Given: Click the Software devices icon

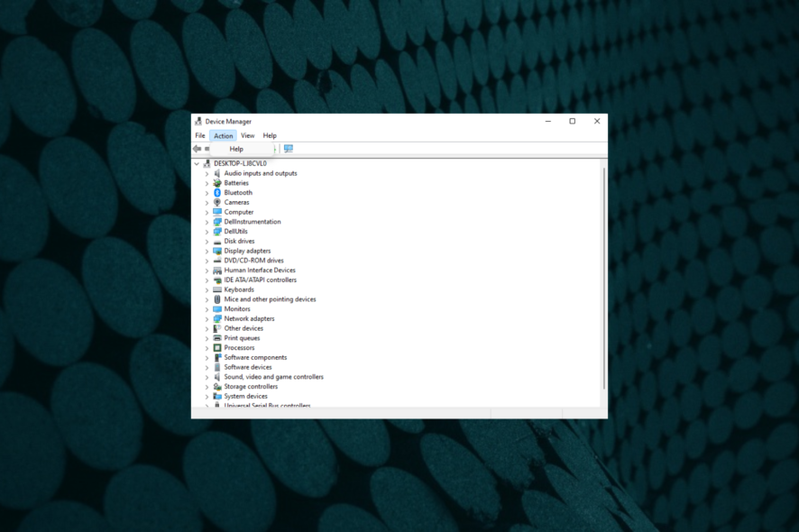Looking at the screenshot, I should 217,367.
